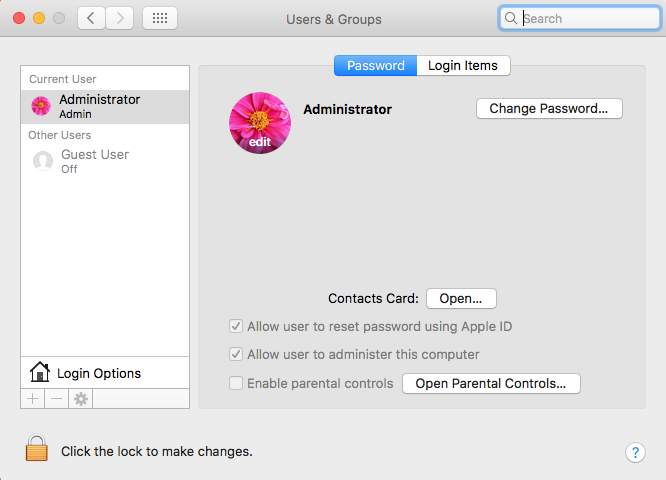The image size is (666, 480).
Task: Switch to the Login Items tab
Action: [463, 66]
